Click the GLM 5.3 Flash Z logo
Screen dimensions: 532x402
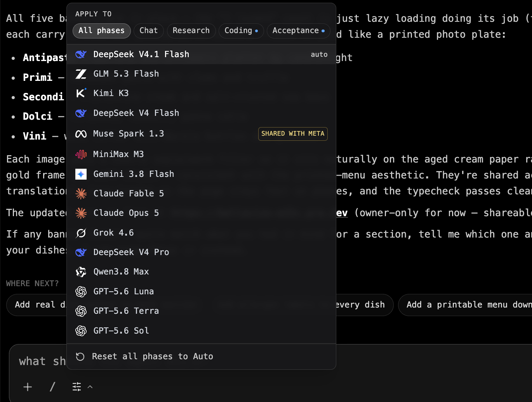[x=81, y=74]
